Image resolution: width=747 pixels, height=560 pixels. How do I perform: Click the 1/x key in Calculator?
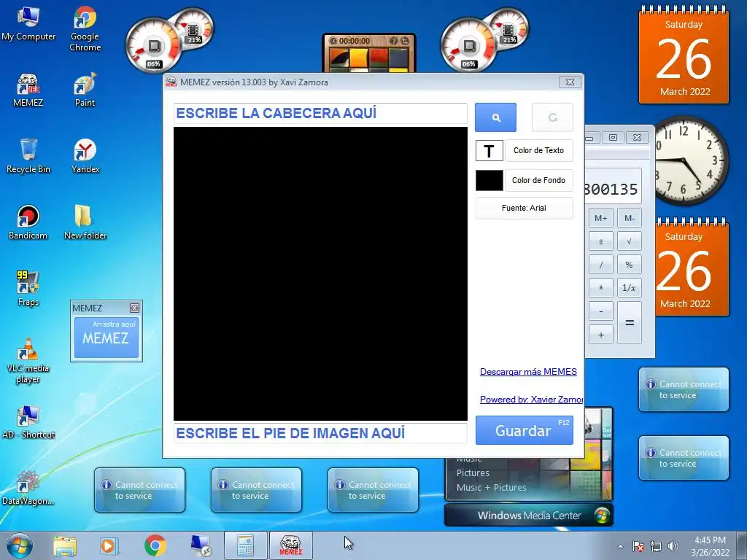pos(630,288)
